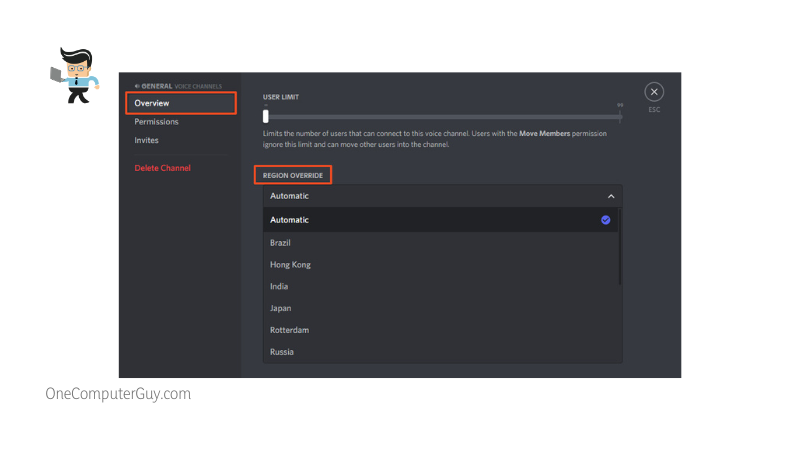
Task: Collapse the Region Override dropdown chevron
Action: [611, 196]
